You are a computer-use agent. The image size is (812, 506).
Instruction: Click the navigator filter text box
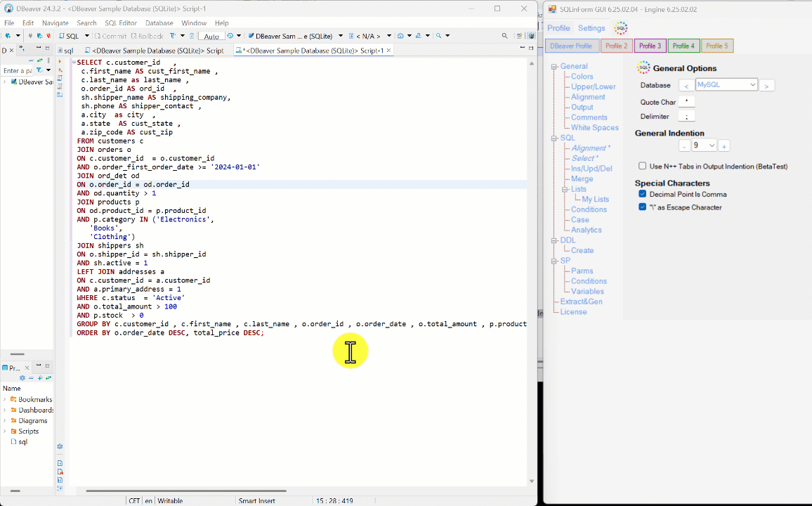coord(17,70)
